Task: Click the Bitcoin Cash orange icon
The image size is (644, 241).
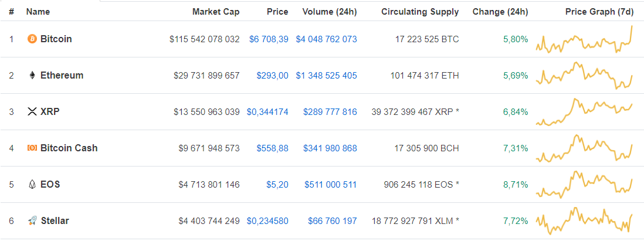Action: point(32,148)
